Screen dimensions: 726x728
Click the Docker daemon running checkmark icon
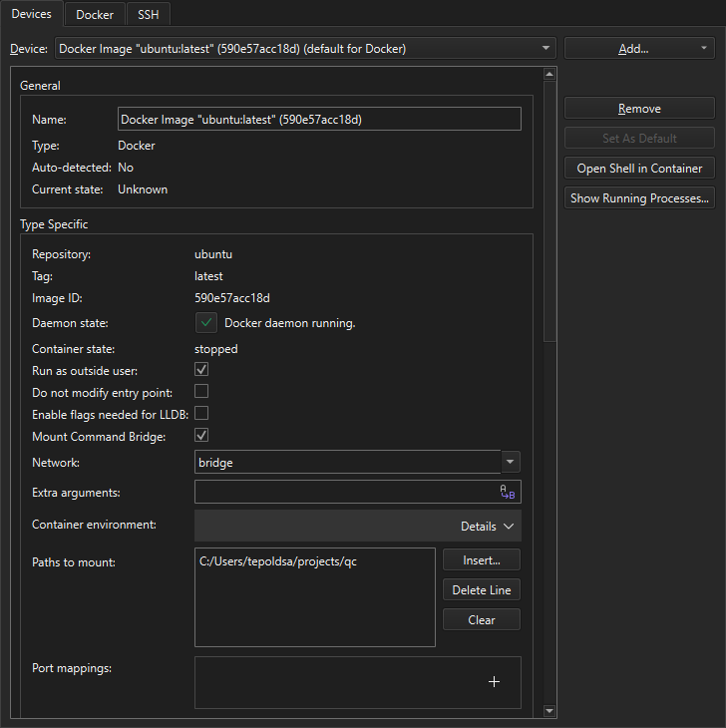(206, 323)
